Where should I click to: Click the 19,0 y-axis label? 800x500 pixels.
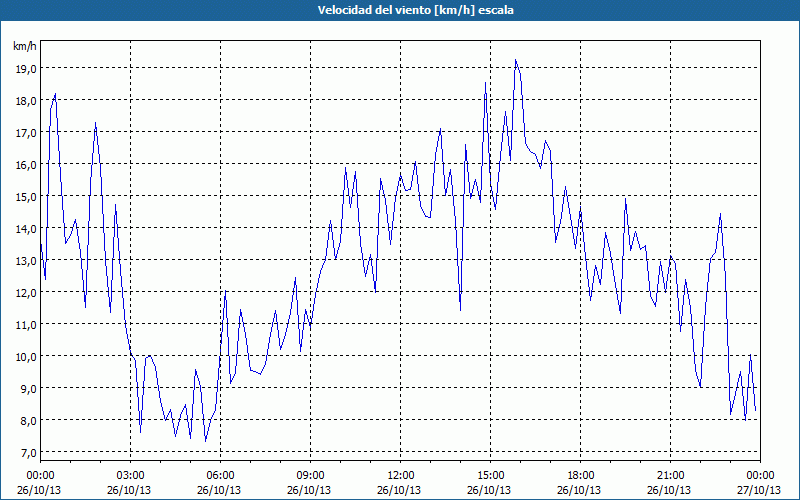(26, 68)
